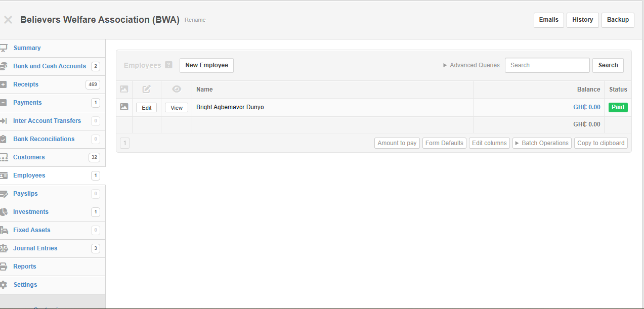Click the name Bright Agbemavor Dunyo
This screenshot has height=309, width=644.
point(230,107)
